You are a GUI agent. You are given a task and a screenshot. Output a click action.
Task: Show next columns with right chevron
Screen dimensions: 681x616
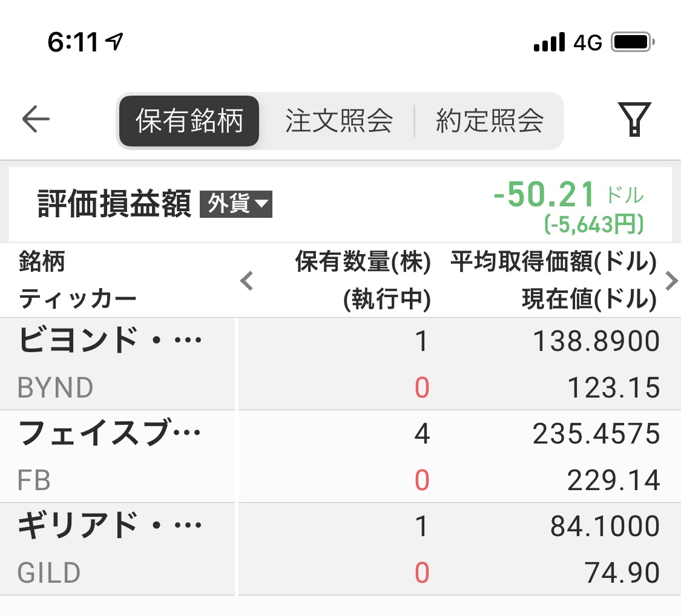(x=671, y=280)
